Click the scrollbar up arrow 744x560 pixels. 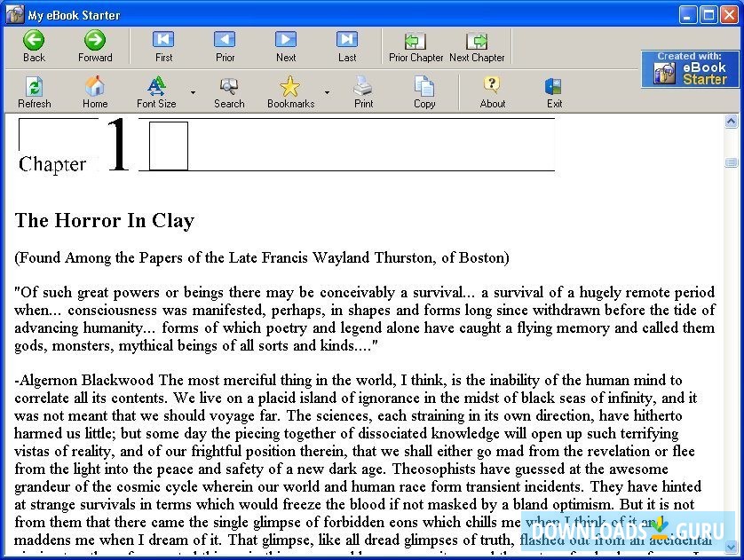[x=732, y=122]
